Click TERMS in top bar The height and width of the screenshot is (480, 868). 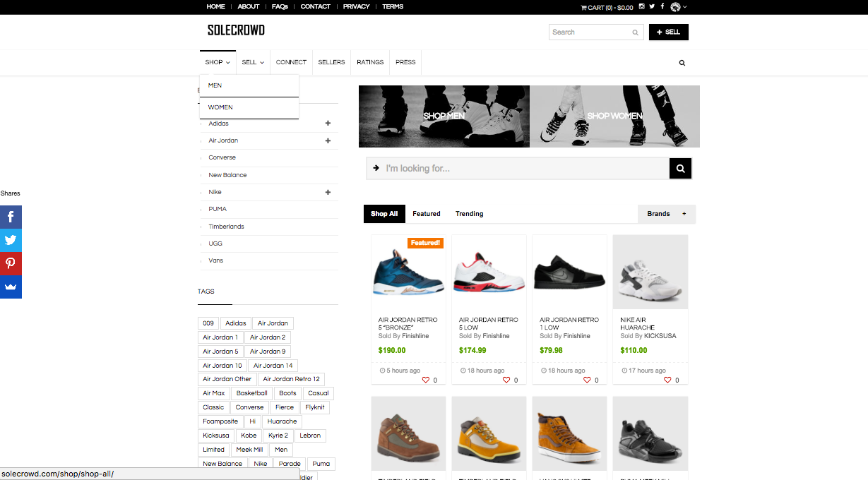coord(393,6)
